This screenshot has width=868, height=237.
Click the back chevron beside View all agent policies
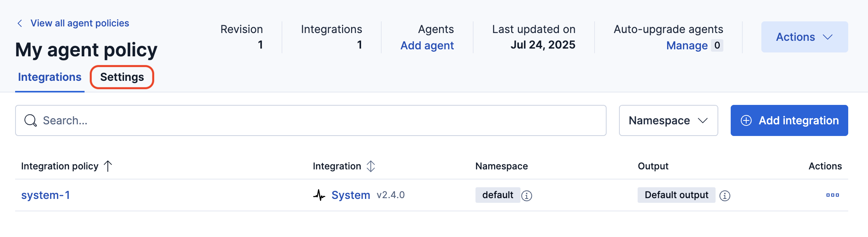click(x=20, y=23)
